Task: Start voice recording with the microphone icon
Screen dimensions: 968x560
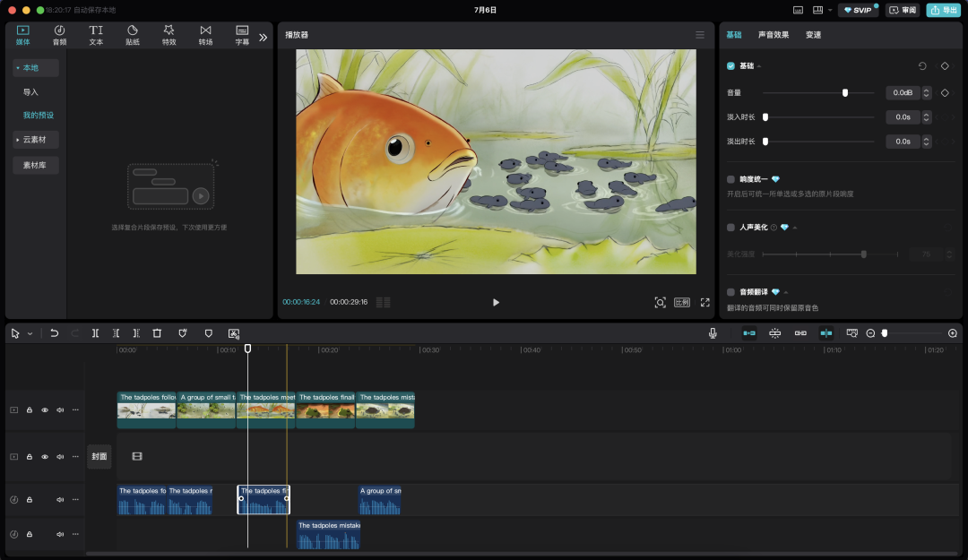Action: tap(713, 333)
